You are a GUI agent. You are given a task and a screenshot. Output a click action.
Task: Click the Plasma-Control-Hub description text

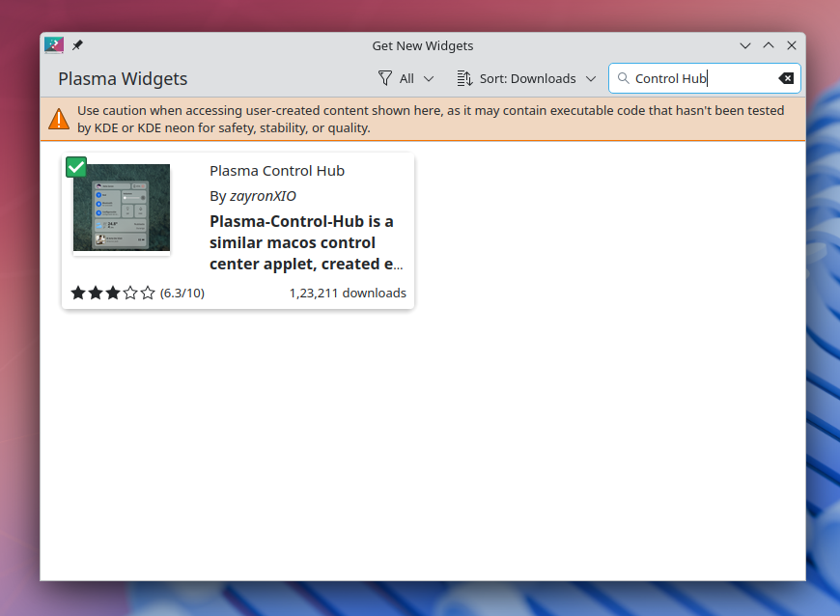(306, 242)
